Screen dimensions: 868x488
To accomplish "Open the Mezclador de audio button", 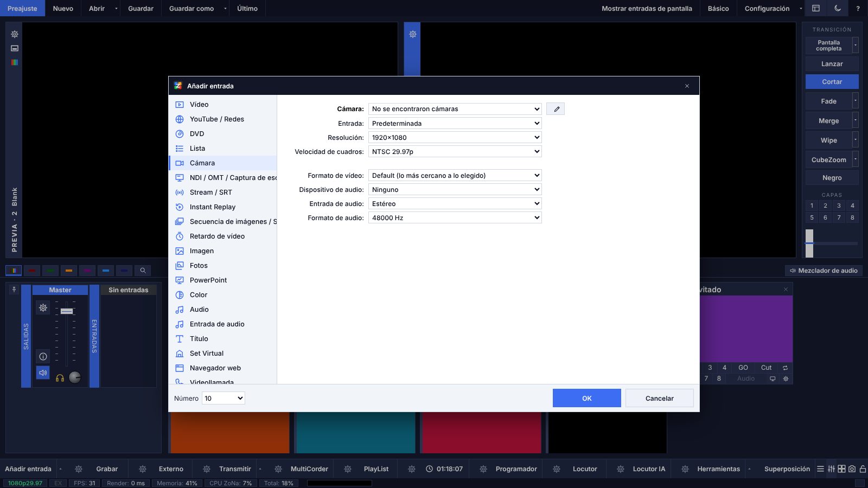I will pyautogui.click(x=824, y=271).
